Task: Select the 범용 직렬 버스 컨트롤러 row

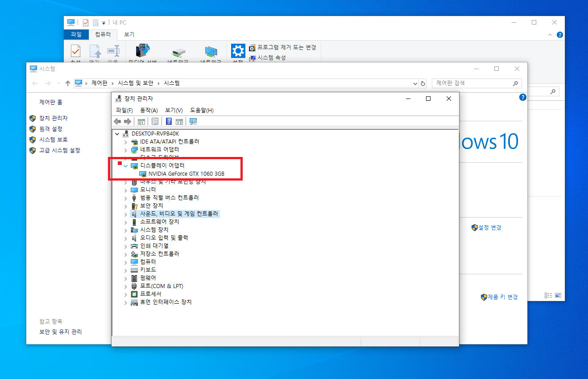Action: click(x=170, y=198)
